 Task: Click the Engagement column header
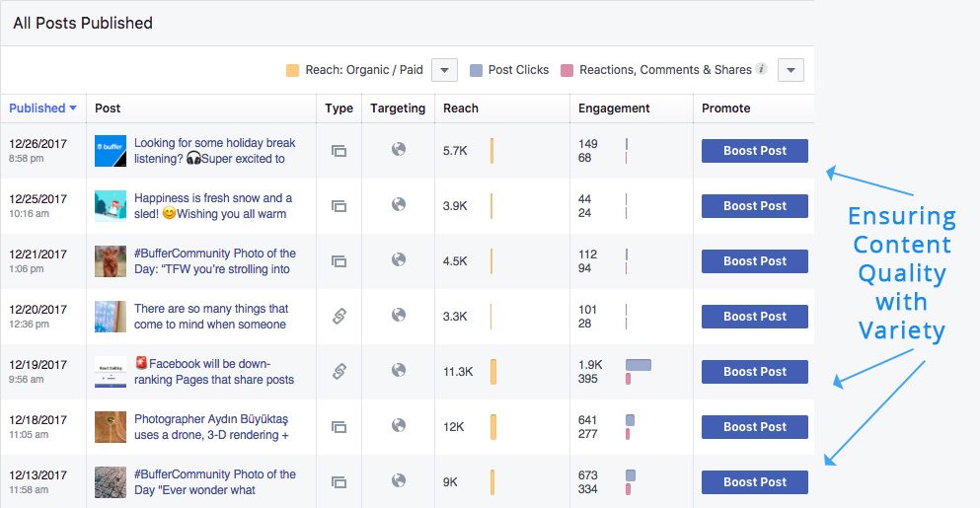pyautogui.click(x=614, y=109)
